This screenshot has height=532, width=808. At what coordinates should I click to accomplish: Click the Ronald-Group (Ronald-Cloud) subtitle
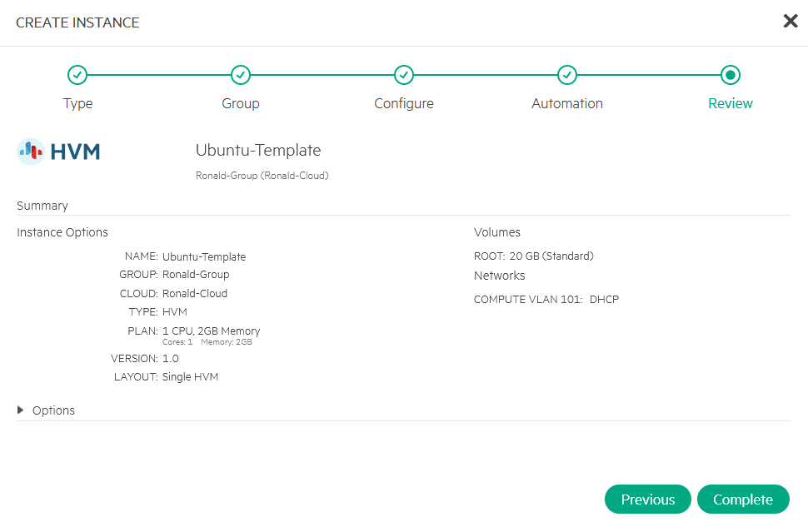(262, 176)
